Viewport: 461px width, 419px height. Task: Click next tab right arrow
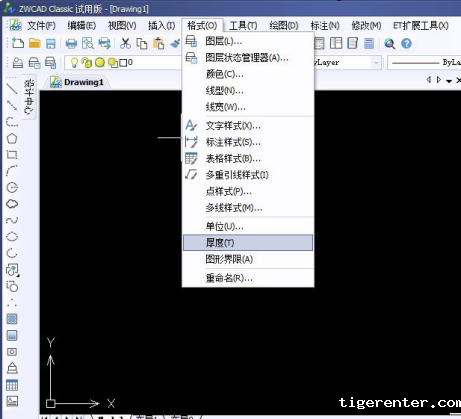click(x=439, y=80)
